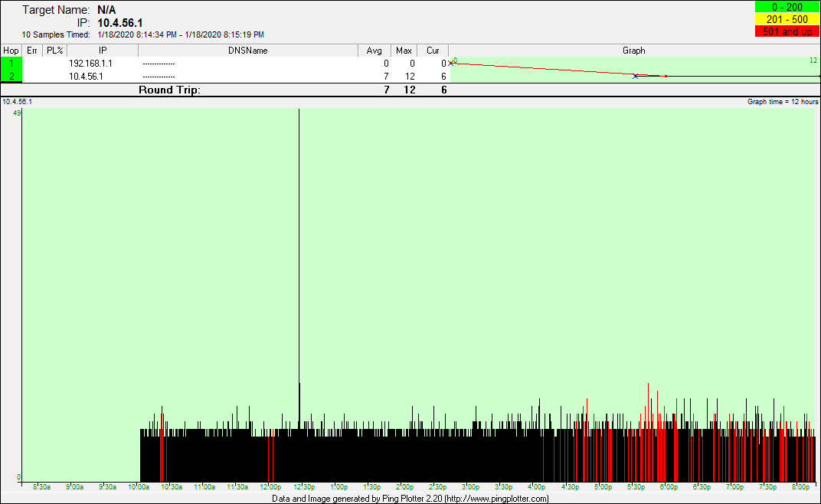The image size is (821, 504).
Task: Click the Hop column header
Action: [x=11, y=51]
